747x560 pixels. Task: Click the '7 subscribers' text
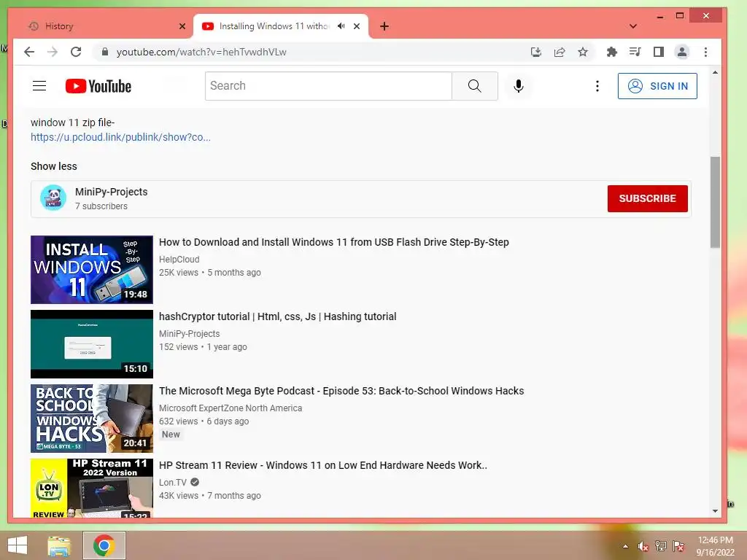pos(101,206)
